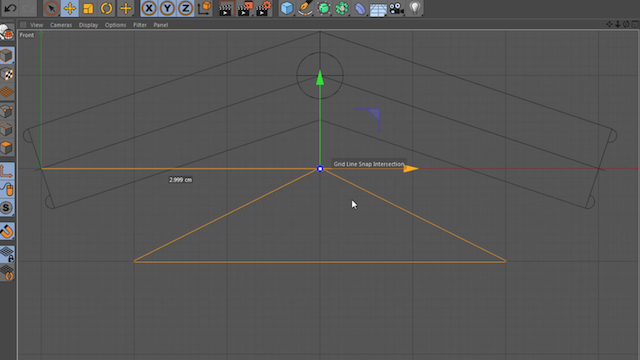The width and height of the screenshot is (640, 360).
Task: Click the blue selected point handle
Action: point(320,169)
